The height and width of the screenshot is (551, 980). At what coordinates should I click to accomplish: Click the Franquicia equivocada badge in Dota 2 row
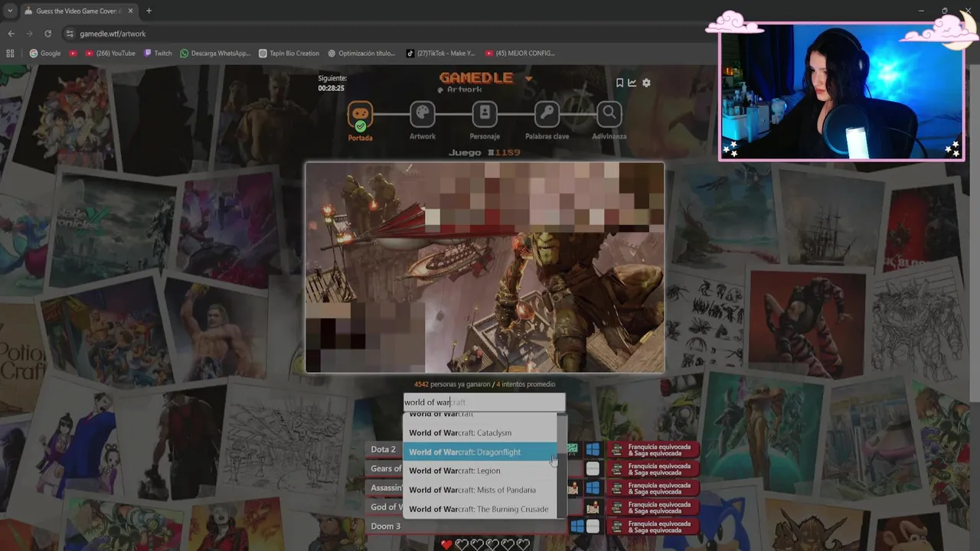(653, 449)
